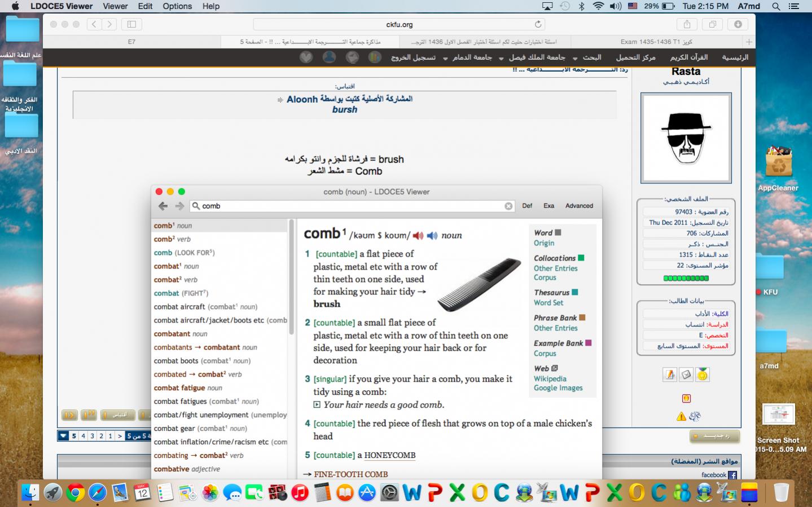This screenshot has height=507, width=812.
Task: Reload the ckfu.org page
Action: tap(538, 24)
